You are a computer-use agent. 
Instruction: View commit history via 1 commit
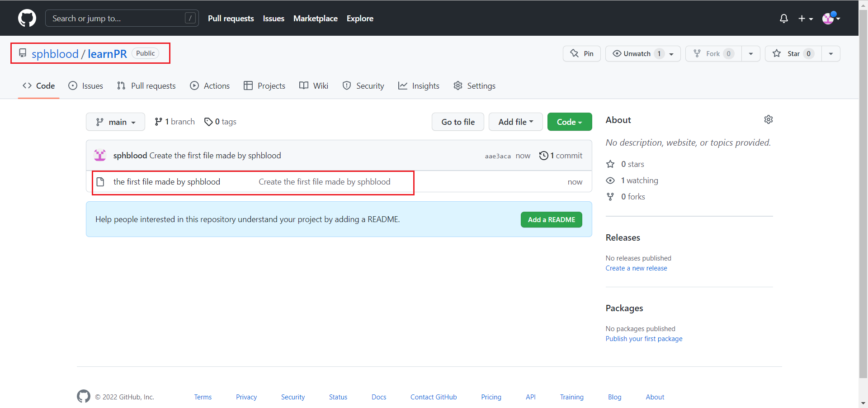point(561,155)
